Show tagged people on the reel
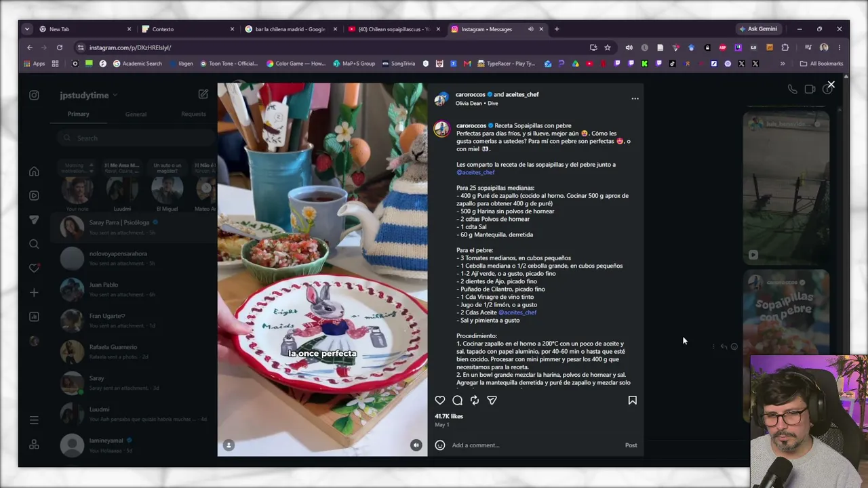The image size is (868, 488). coord(229,445)
